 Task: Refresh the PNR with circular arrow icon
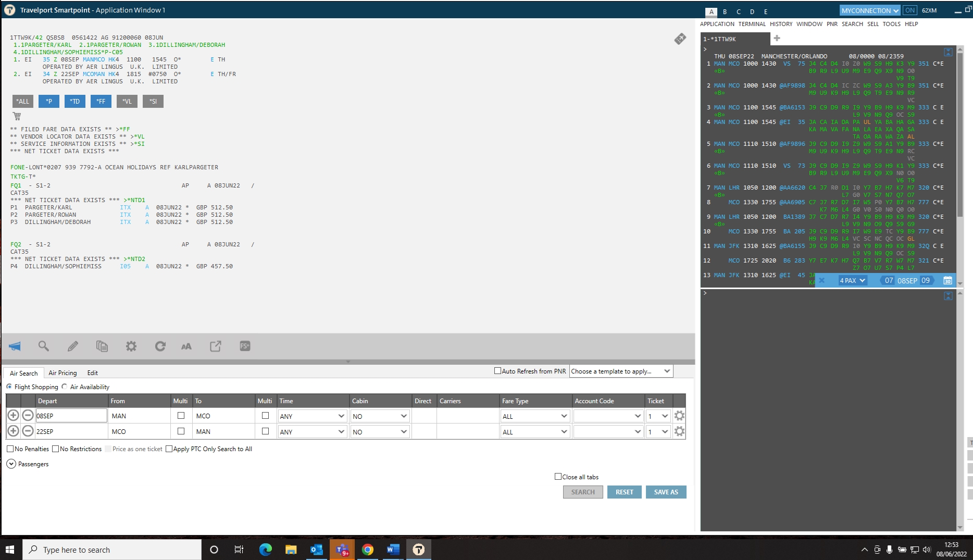pyautogui.click(x=160, y=346)
